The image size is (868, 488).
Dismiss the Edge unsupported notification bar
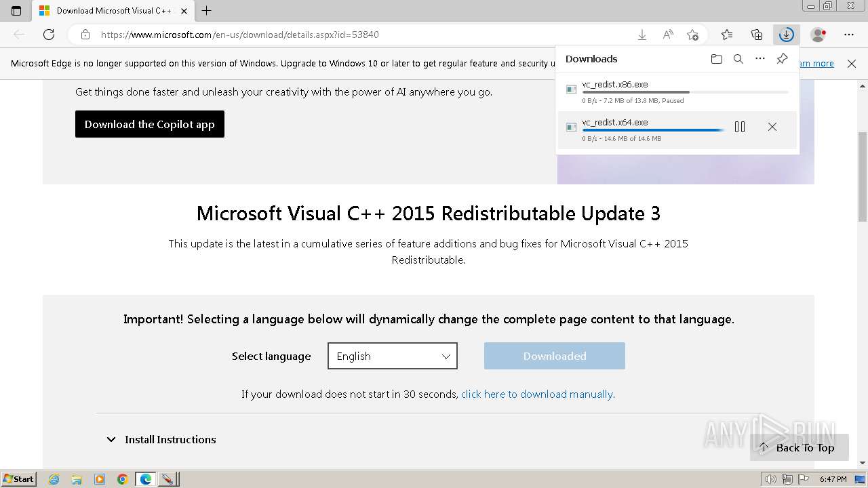tap(852, 63)
